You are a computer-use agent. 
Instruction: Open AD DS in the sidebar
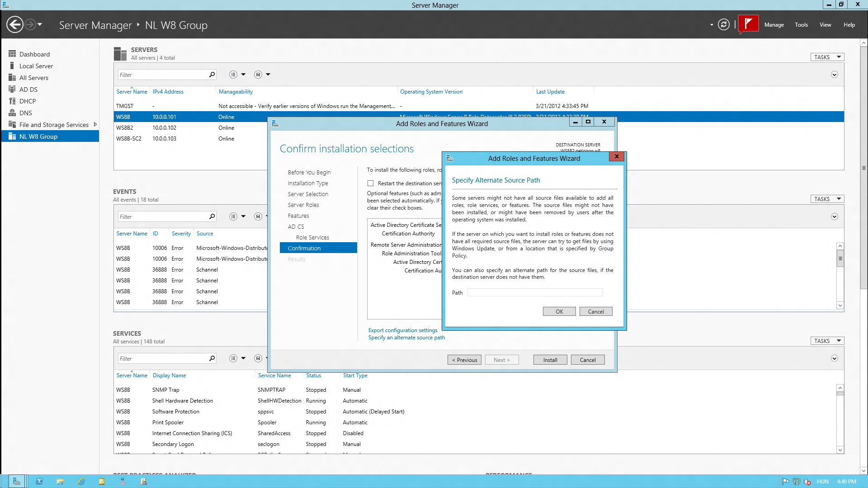28,89
